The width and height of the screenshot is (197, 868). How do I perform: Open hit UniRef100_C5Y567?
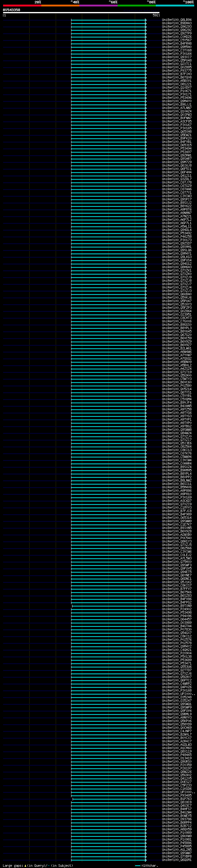177,40
